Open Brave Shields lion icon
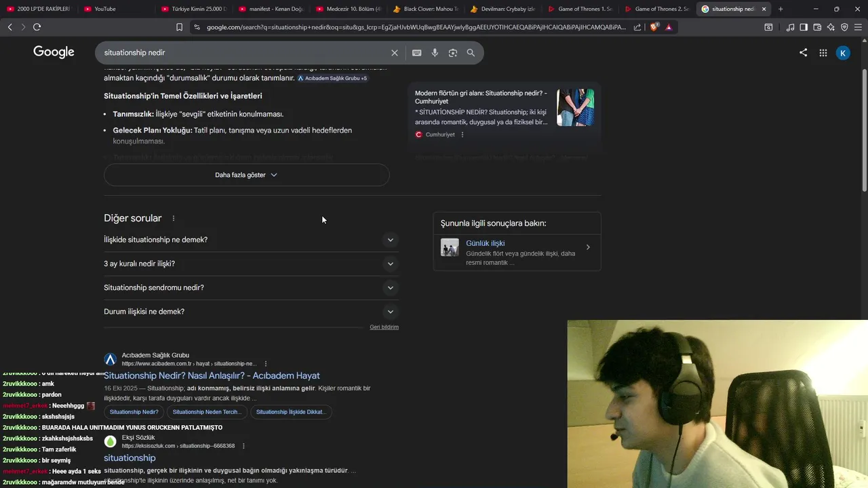Viewport: 868px width, 488px height. (654, 27)
